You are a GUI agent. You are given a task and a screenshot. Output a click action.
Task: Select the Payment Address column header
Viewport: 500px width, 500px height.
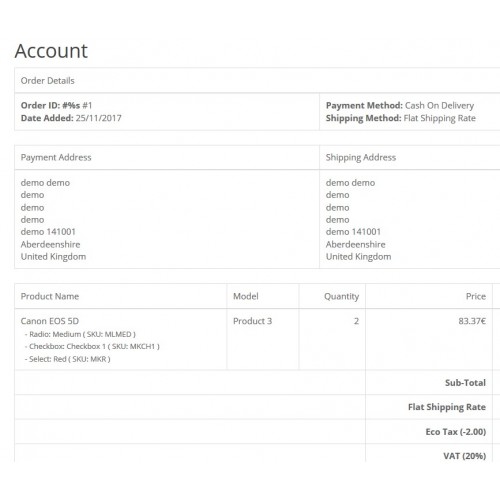pos(56,157)
